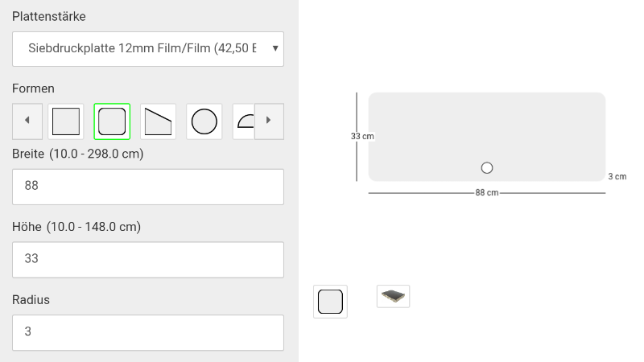Click the 33 cm height dimension label
The height and width of the screenshot is (362, 644).
point(362,137)
